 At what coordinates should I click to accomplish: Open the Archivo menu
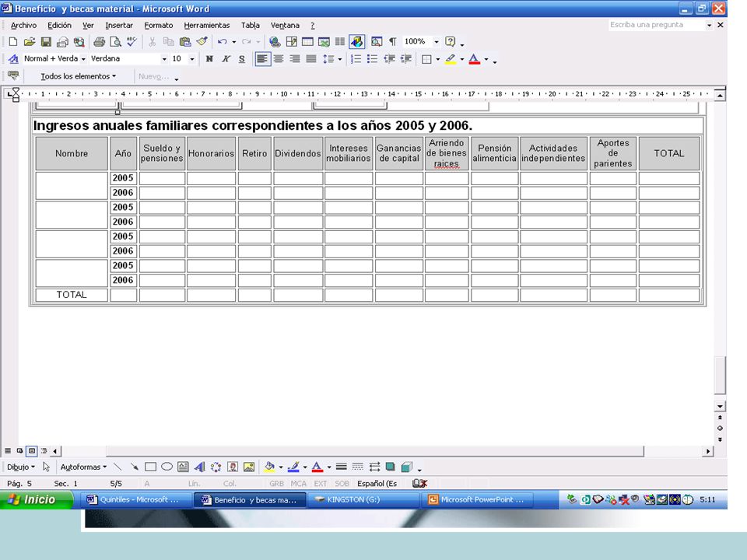pyautogui.click(x=23, y=25)
